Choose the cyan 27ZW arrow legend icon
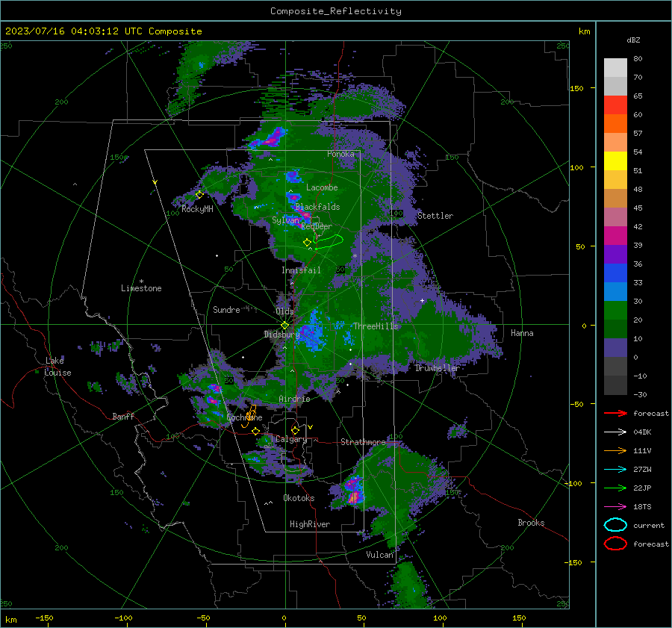 tap(615, 470)
